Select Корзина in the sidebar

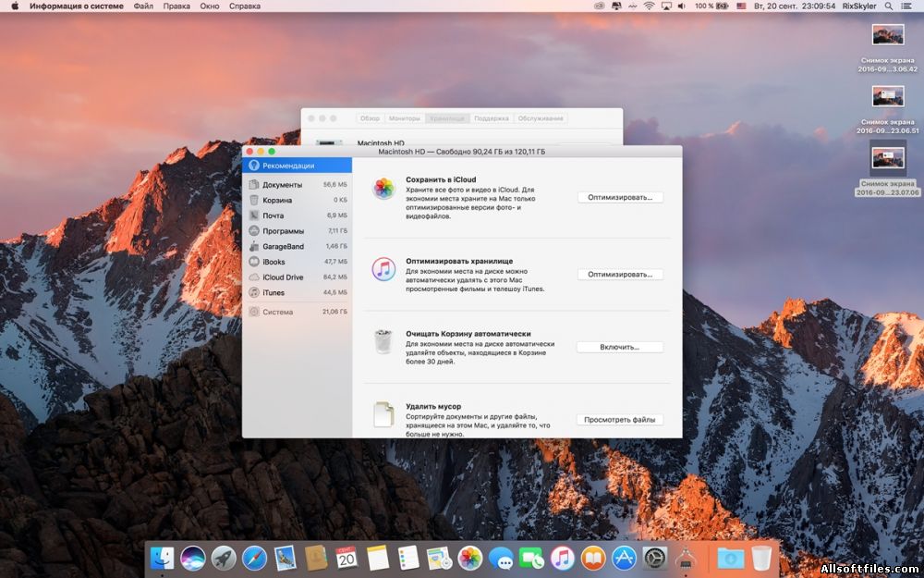(297, 200)
